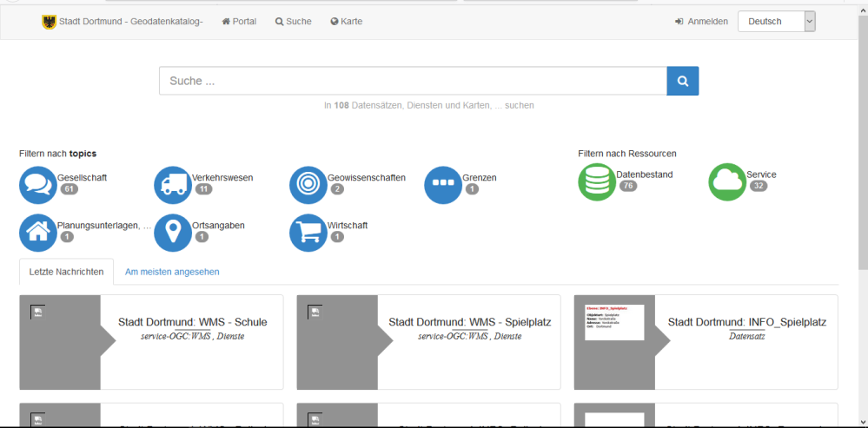Open Stadt Dortmund: WMS - Schule record

(193, 322)
